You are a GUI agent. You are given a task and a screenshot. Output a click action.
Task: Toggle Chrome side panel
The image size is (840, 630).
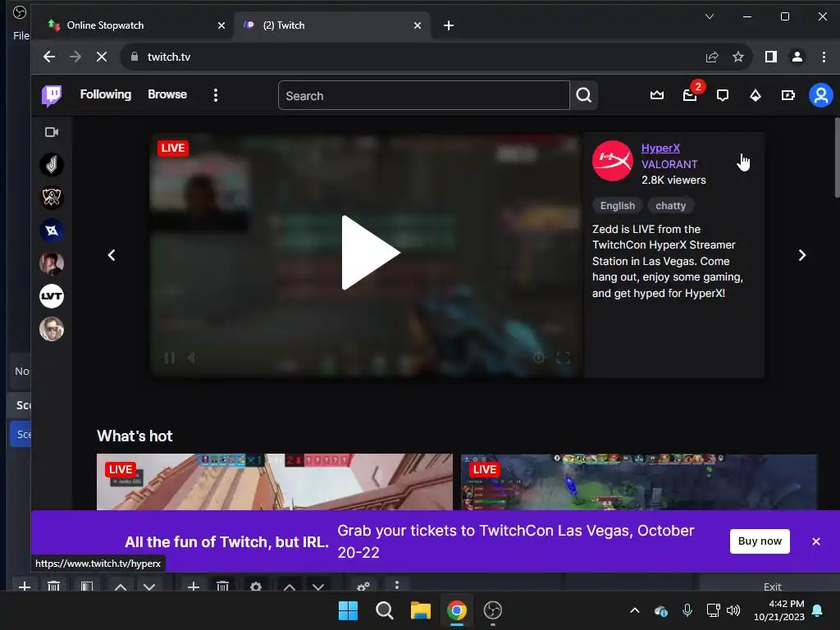[x=771, y=57]
